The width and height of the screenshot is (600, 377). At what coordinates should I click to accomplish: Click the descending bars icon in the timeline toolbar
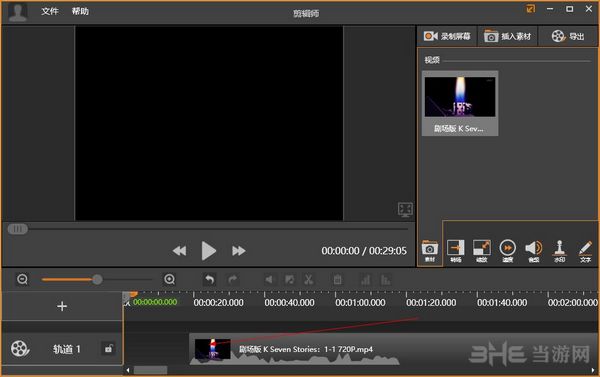386,280
